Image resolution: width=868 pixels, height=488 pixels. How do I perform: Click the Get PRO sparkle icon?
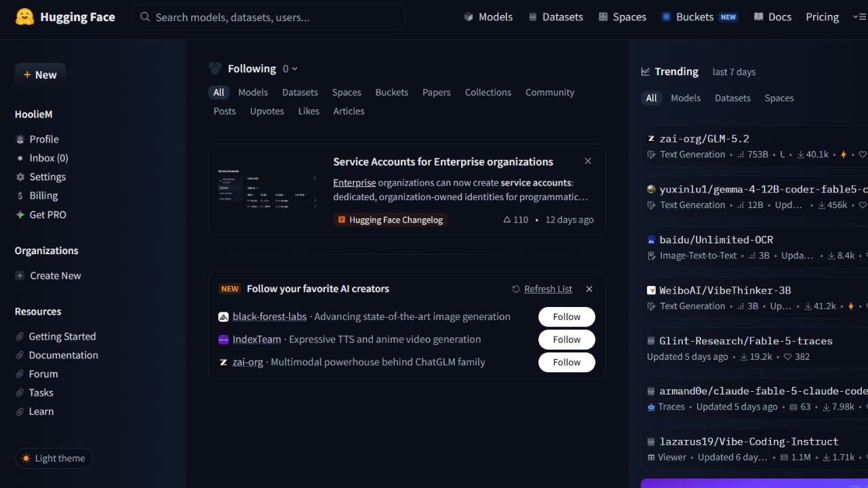pyautogui.click(x=20, y=215)
